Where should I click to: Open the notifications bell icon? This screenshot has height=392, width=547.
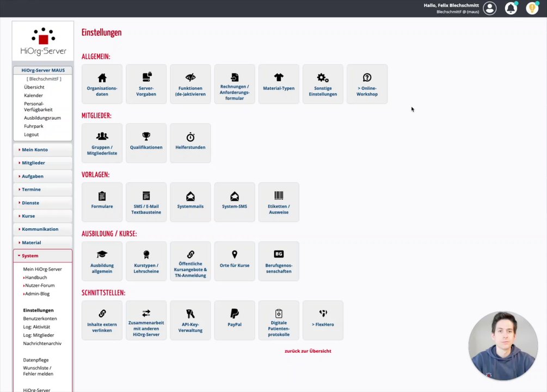pyautogui.click(x=511, y=8)
